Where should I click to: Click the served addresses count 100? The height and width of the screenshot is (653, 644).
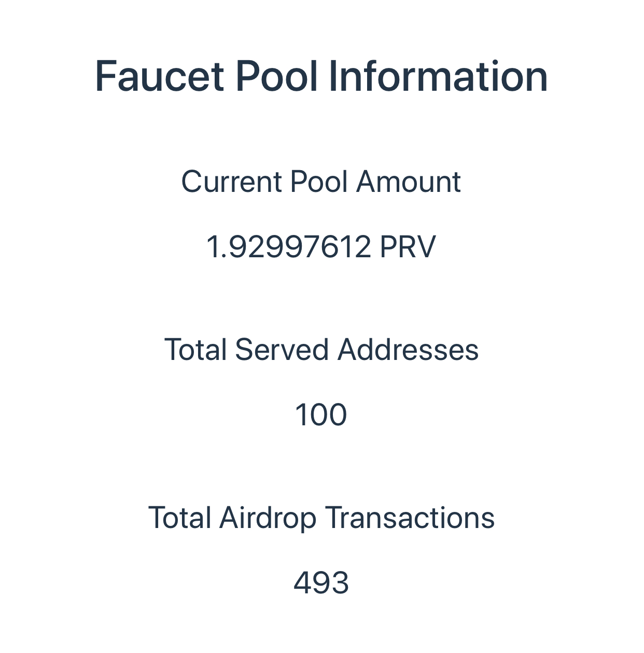[321, 415]
